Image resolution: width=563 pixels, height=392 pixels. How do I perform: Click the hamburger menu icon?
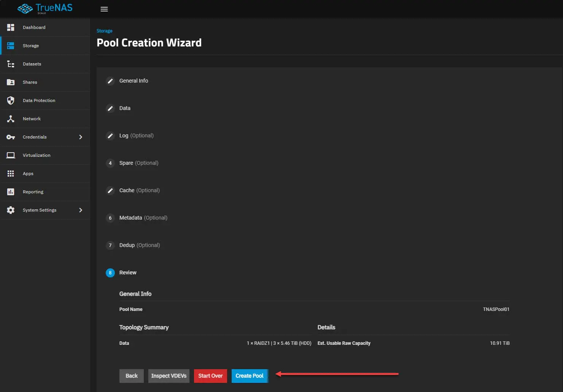click(x=104, y=9)
